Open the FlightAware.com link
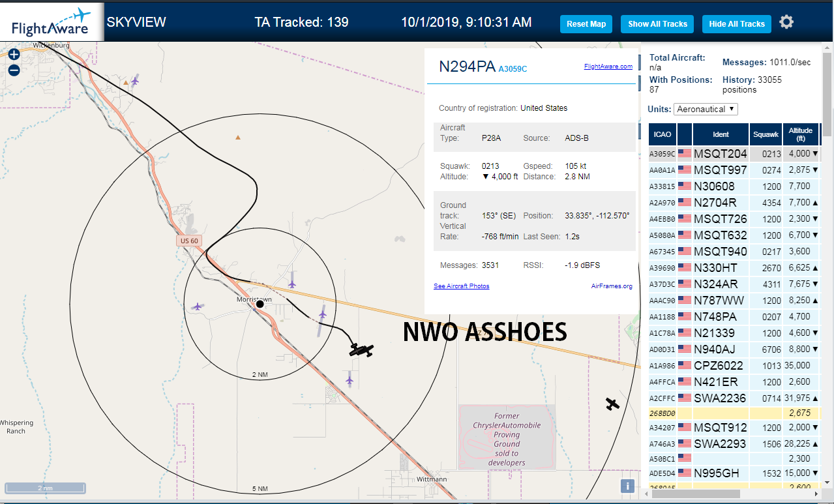Screen dimensions: 834x504 pos(608,67)
